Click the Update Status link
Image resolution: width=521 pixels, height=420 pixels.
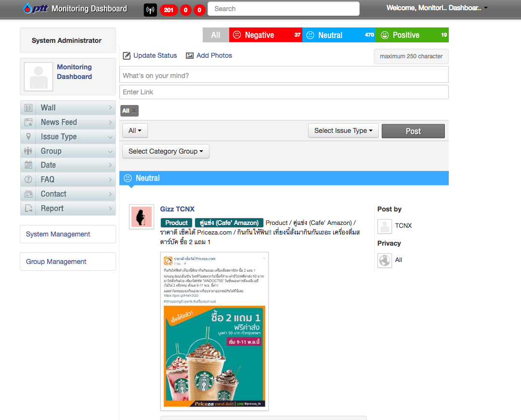[155, 55]
